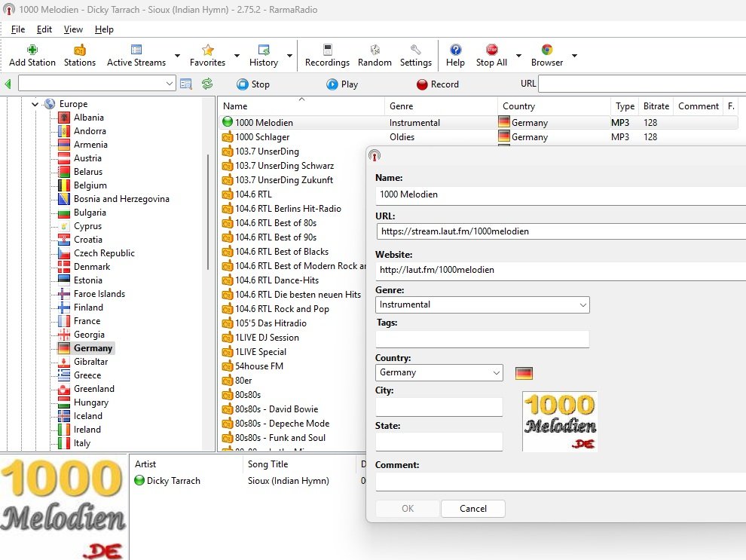746x560 pixels.
Task: Launch the Browser toolbar icon
Action: [547, 50]
